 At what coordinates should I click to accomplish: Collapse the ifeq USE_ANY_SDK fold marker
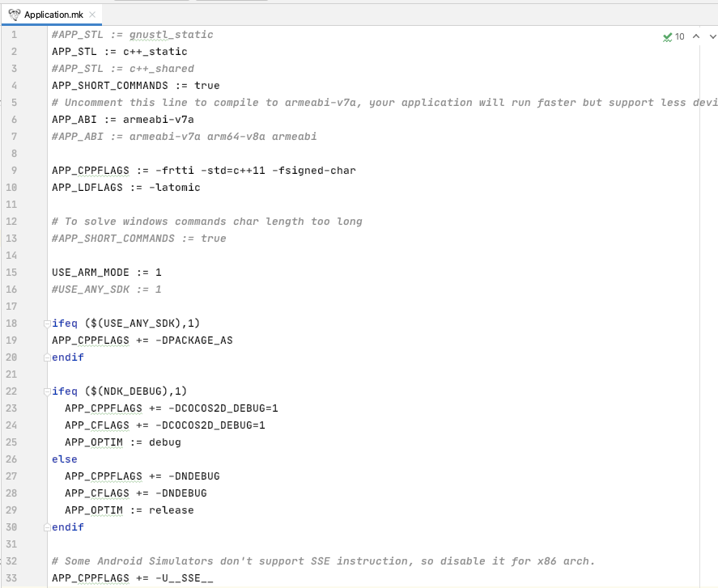click(x=47, y=324)
